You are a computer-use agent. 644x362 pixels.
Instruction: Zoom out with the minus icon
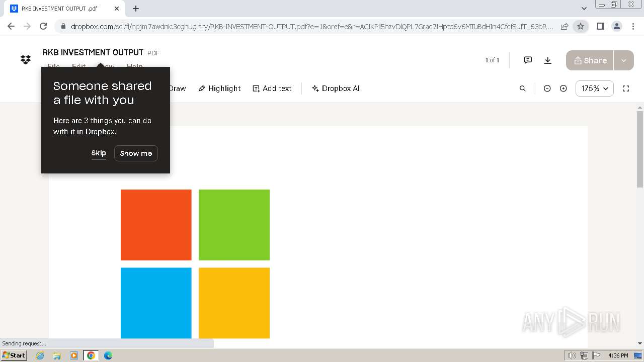pos(547,88)
